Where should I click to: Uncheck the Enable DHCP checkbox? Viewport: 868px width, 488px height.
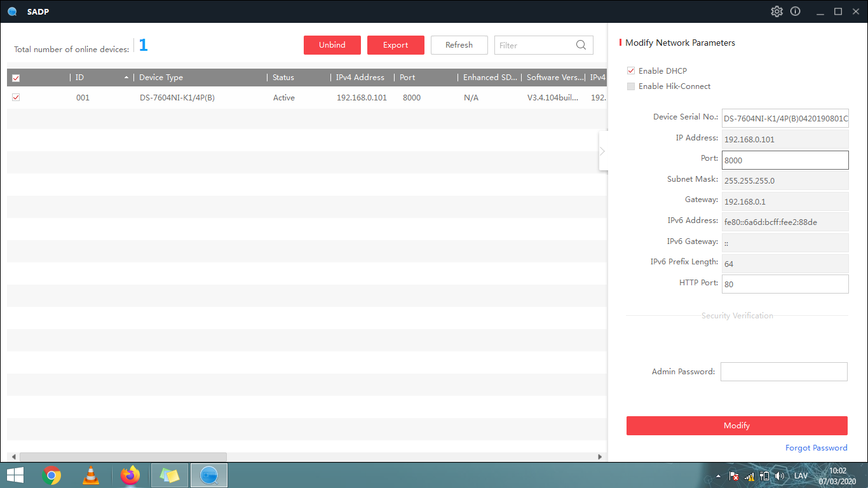(631, 71)
